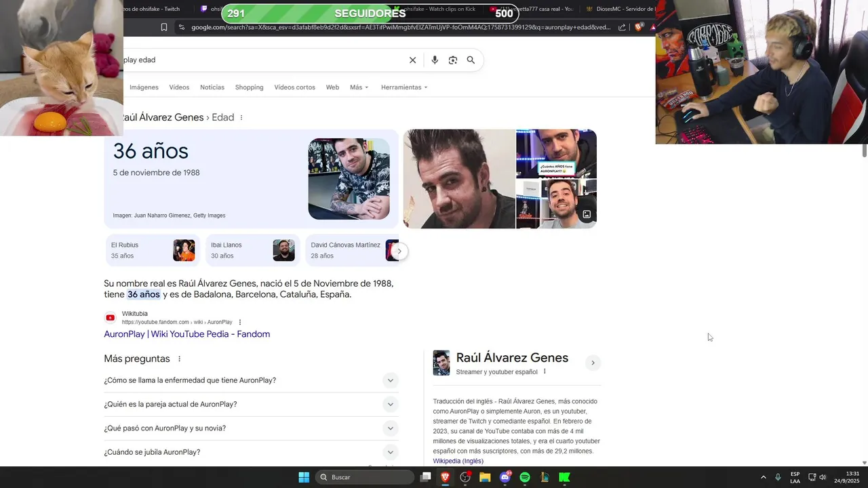The image size is (868, 488).
Task: Select David Cánovas Martínez card
Action: pyautogui.click(x=353, y=250)
